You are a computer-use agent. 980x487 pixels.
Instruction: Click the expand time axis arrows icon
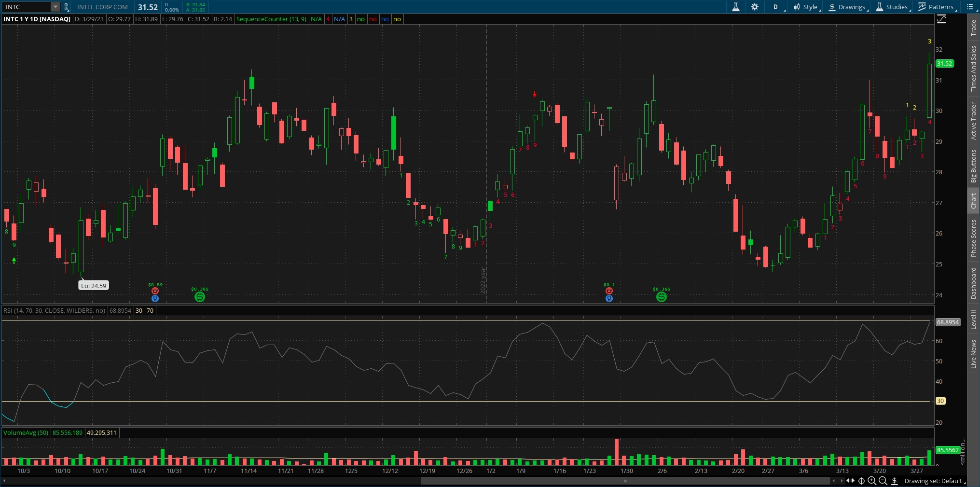click(850, 481)
